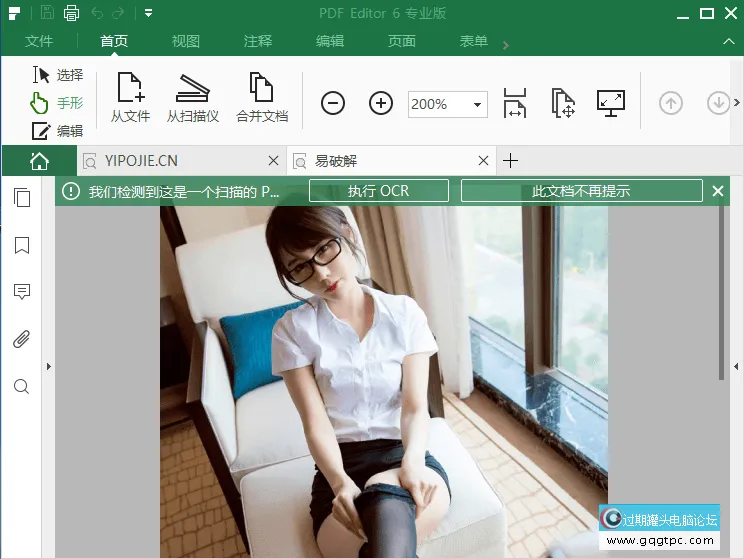Switch to the 视图 ribbon tab
744x559 pixels.
point(186,41)
